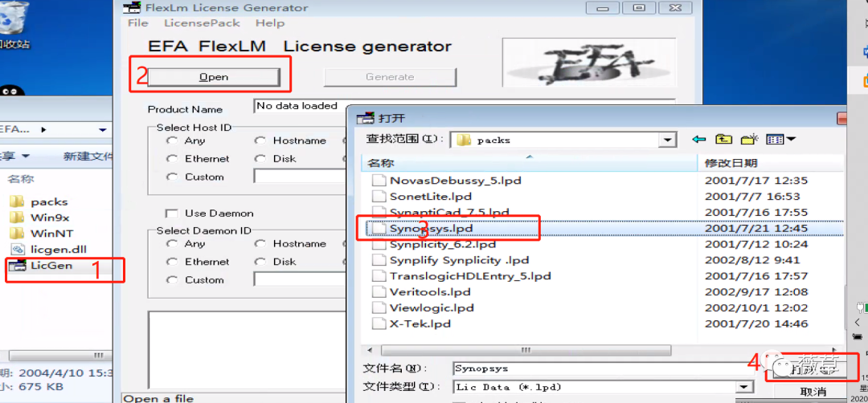Click the Veritools.lpd file icon
The height and width of the screenshot is (403, 868).
click(378, 292)
